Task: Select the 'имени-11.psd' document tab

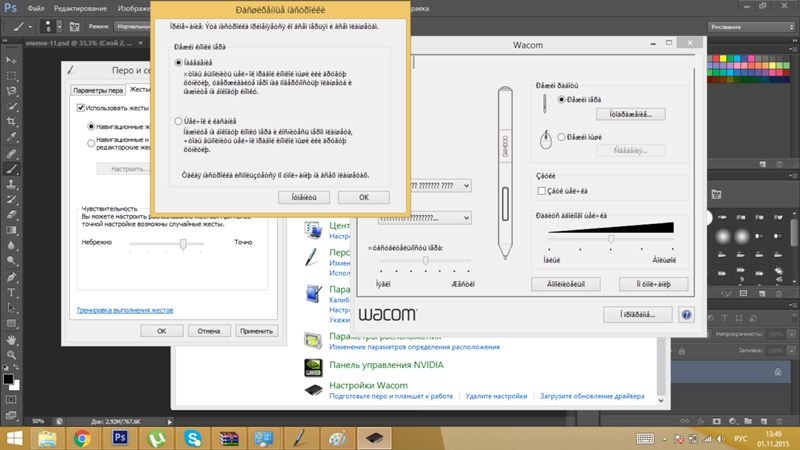Action: 79,43
